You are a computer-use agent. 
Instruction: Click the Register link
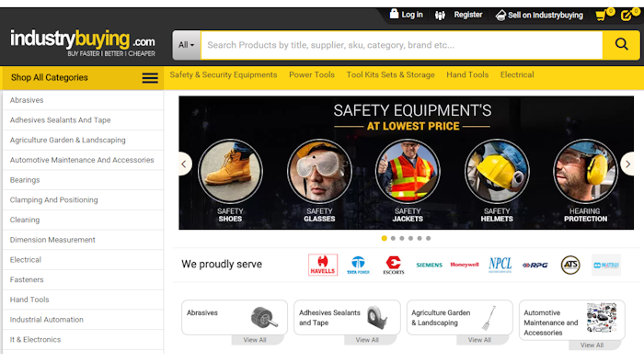[x=467, y=15]
